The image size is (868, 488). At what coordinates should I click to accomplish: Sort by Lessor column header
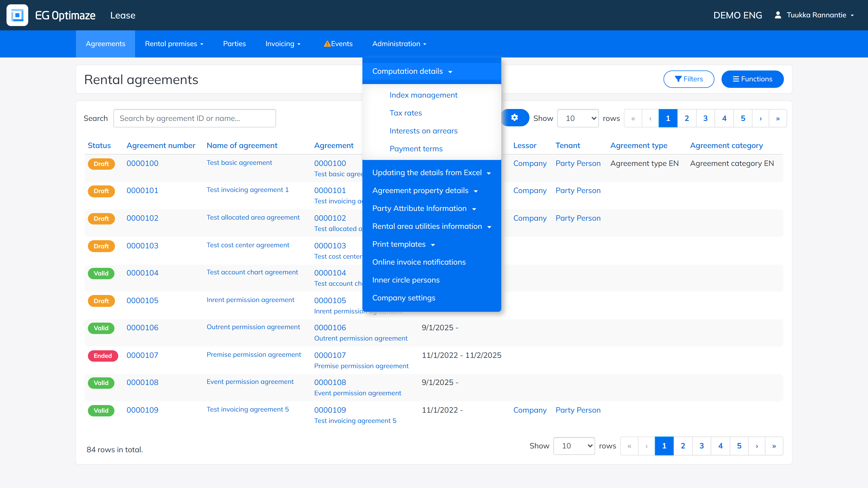(x=525, y=146)
